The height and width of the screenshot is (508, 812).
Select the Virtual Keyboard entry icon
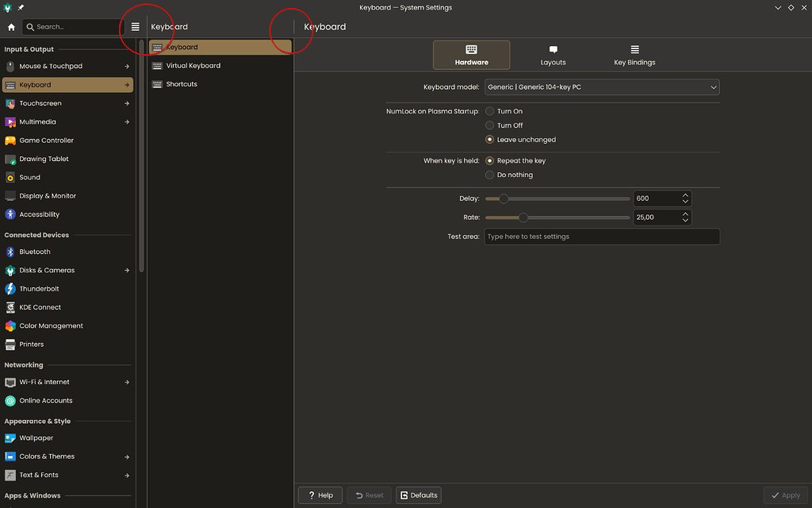pyautogui.click(x=155, y=65)
